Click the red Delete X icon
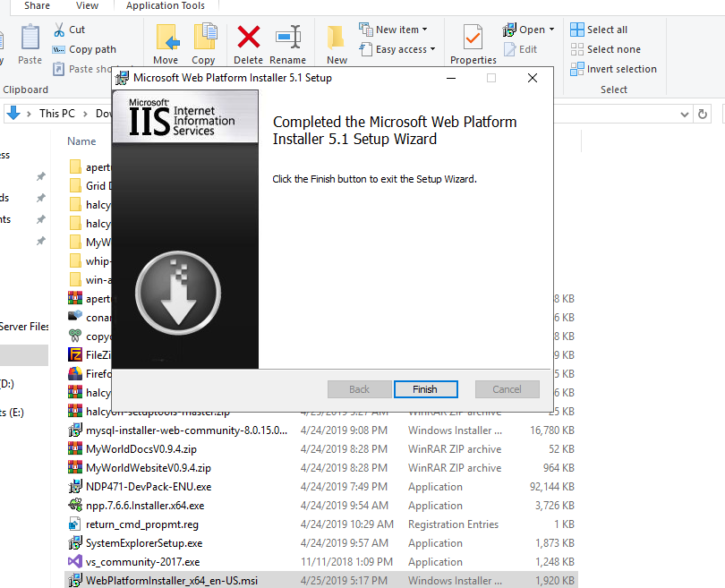The image size is (725, 588). 248,37
